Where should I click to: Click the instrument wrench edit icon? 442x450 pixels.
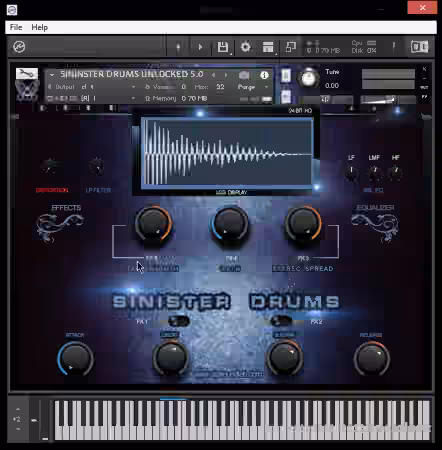pos(27,73)
